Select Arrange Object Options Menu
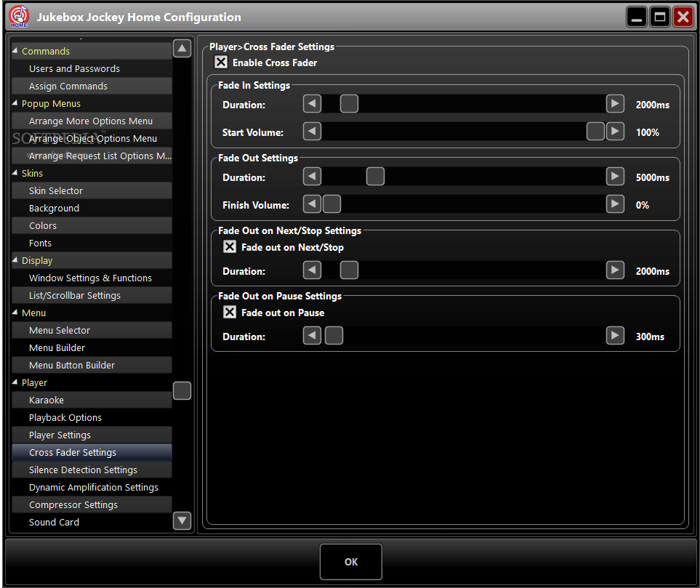Image resolution: width=700 pixels, height=588 pixels. 92,138
